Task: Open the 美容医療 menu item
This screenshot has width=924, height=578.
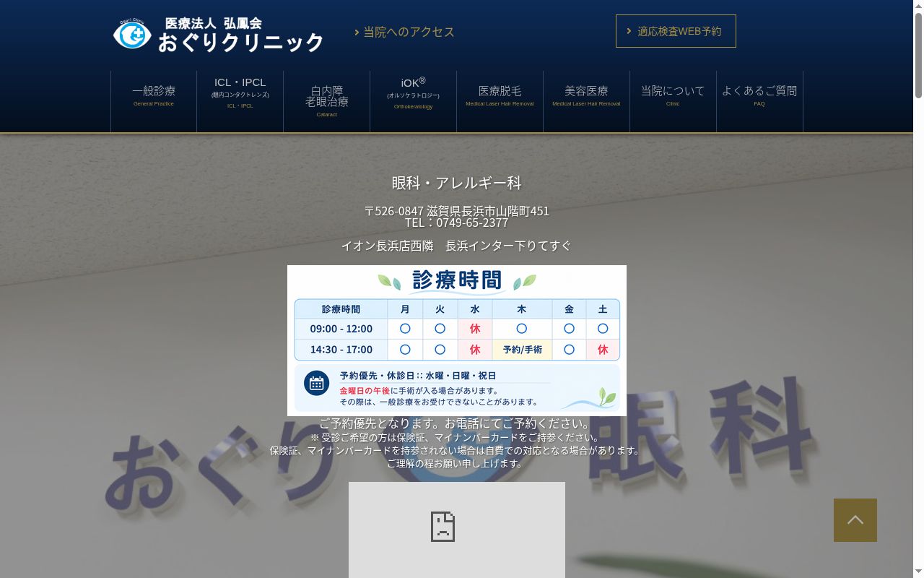Action: (587, 101)
